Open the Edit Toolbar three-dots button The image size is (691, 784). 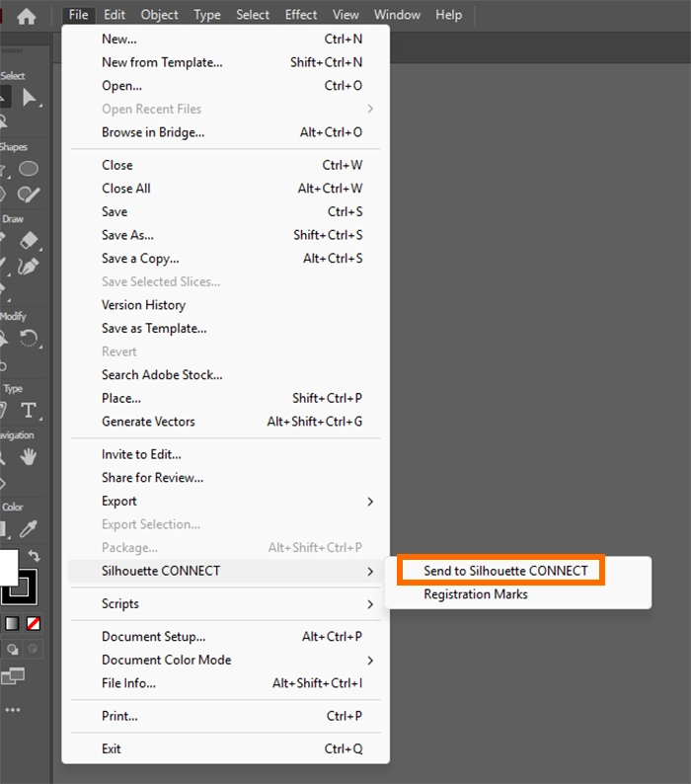(12, 710)
